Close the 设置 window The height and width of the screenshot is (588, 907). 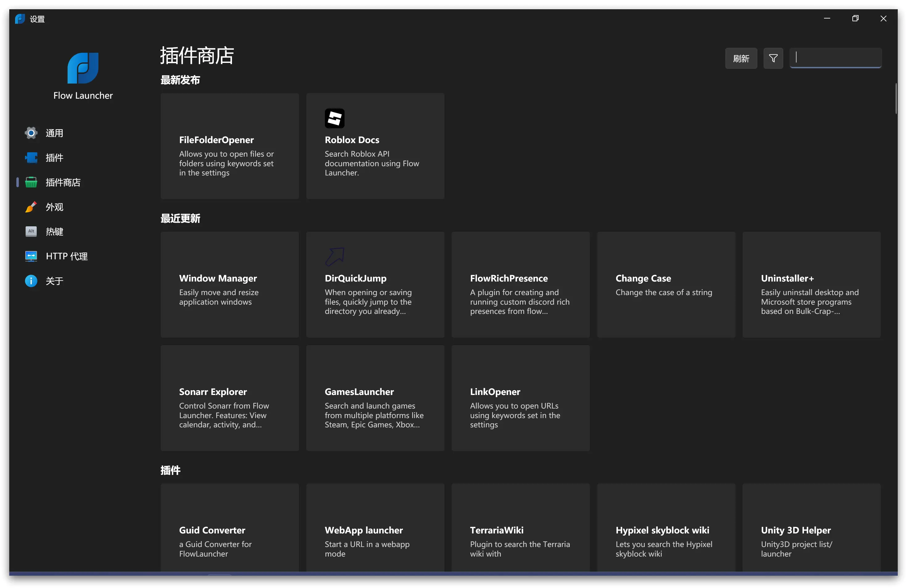[883, 18]
